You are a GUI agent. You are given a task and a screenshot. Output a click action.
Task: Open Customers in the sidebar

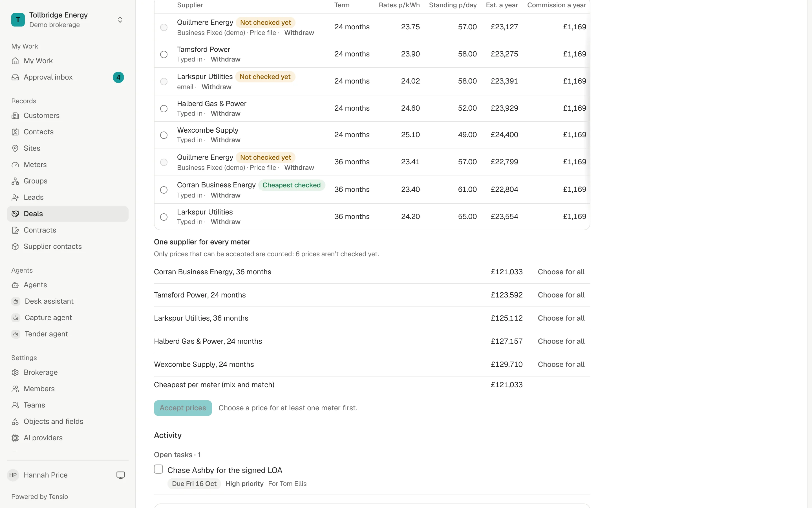point(67,116)
